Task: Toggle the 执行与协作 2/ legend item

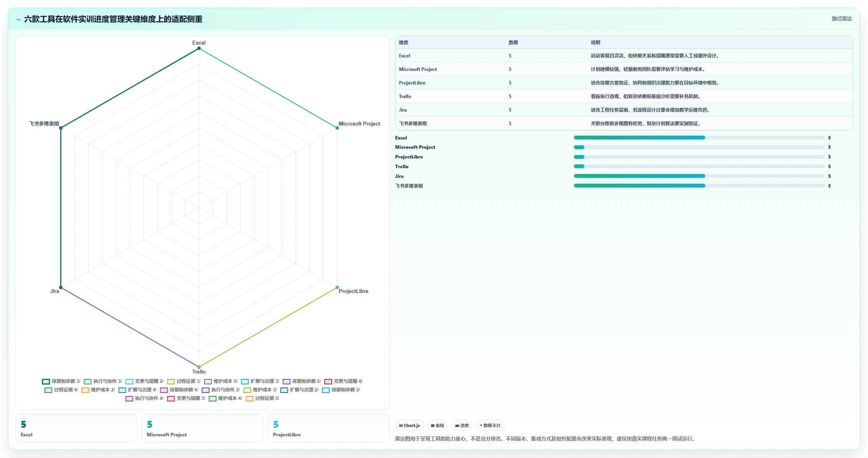Action: click(x=220, y=390)
